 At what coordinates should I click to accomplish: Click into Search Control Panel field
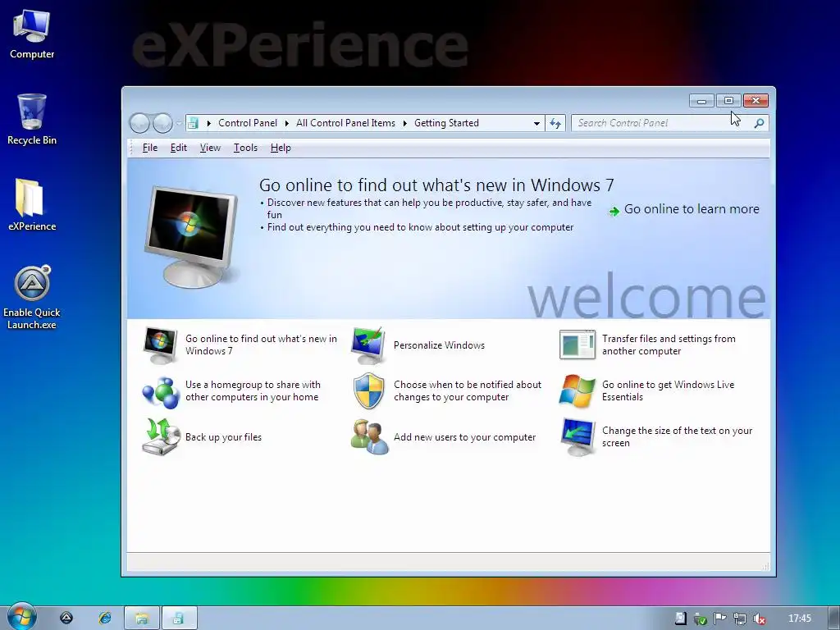click(662, 123)
